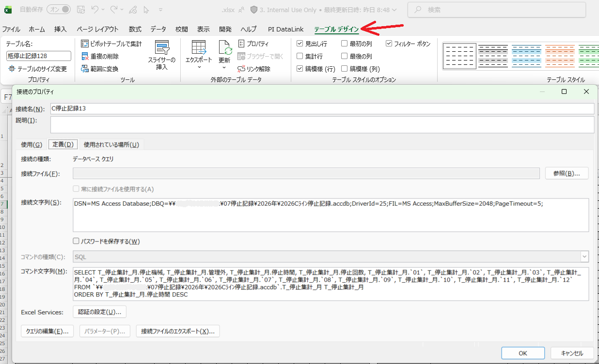The height and width of the screenshot is (364, 599).
Task: Click the テーブル名 field showing 瓶停止記録128
Action: click(x=39, y=56)
